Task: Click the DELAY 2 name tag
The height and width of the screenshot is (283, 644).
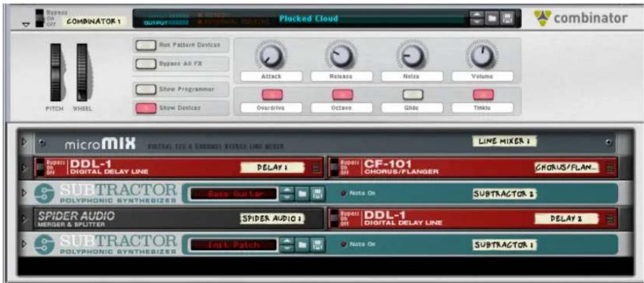Action: [x=566, y=218]
